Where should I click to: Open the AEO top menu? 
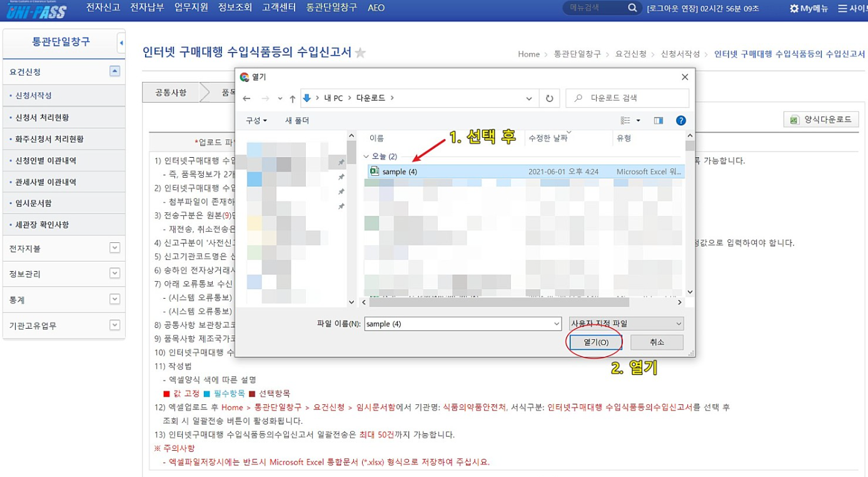376,8
